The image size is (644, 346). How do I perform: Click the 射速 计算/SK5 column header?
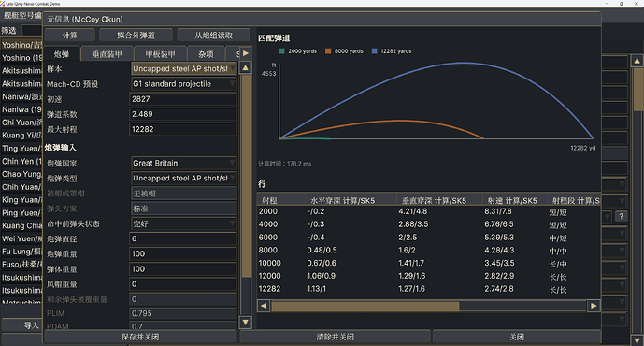515,200
